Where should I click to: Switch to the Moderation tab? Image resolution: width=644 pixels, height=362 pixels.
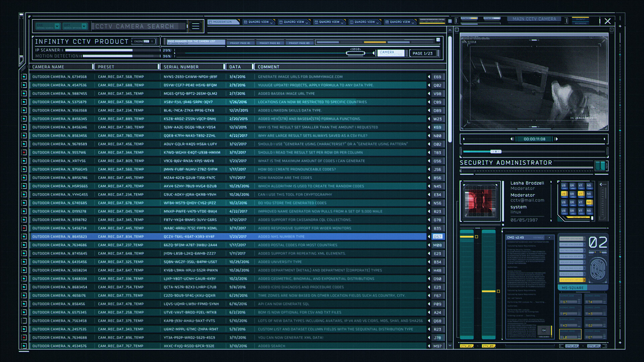pyautogui.click(x=223, y=22)
